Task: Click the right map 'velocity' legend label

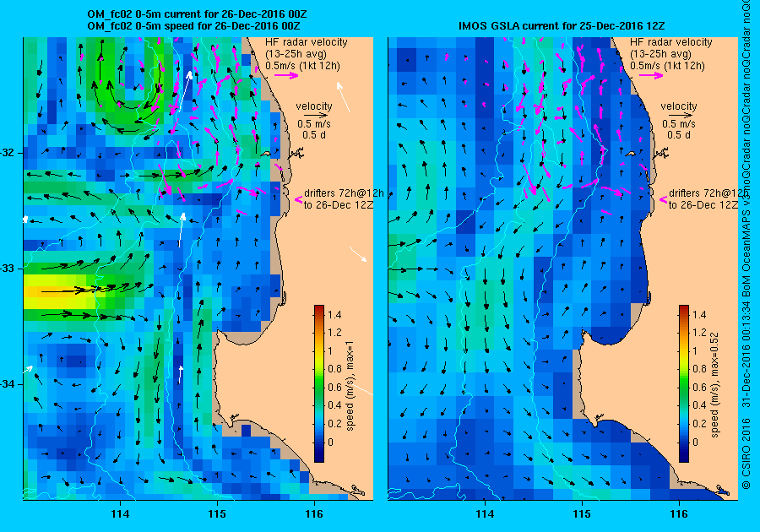Action: click(679, 106)
